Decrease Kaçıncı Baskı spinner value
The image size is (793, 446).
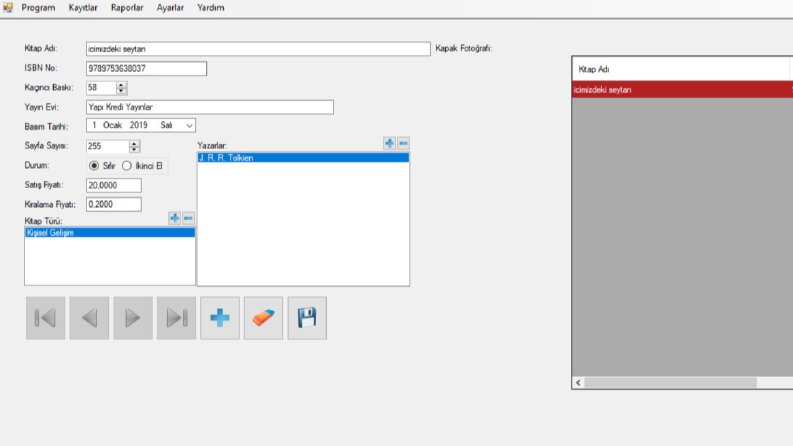[x=121, y=91]
